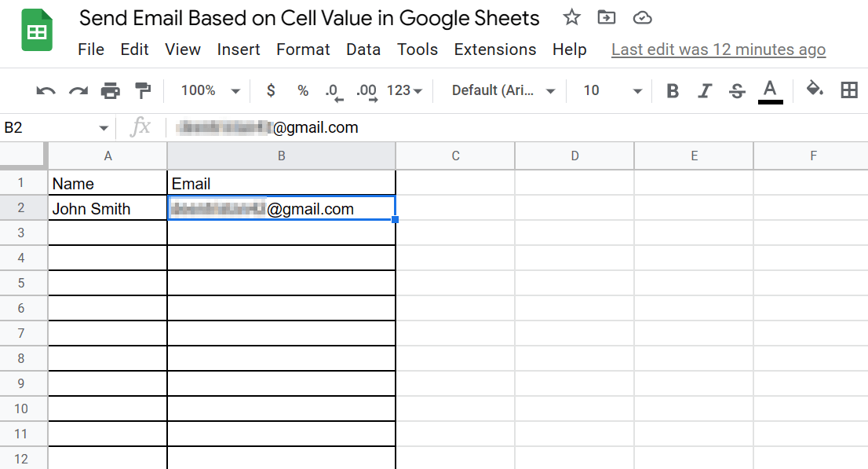The width and height of the screenshot is (868, 469).
Task: Open the 123 number format dropdown
Action: [405, 90]
